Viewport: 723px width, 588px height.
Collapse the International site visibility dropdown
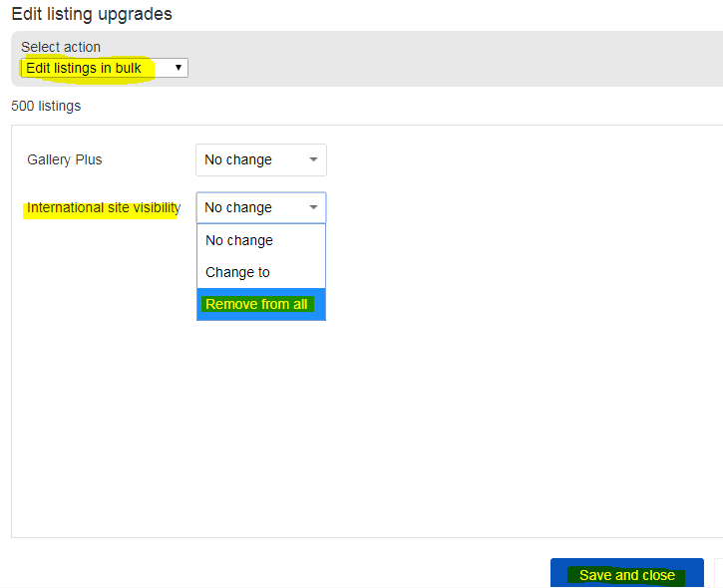click(261, 208)
